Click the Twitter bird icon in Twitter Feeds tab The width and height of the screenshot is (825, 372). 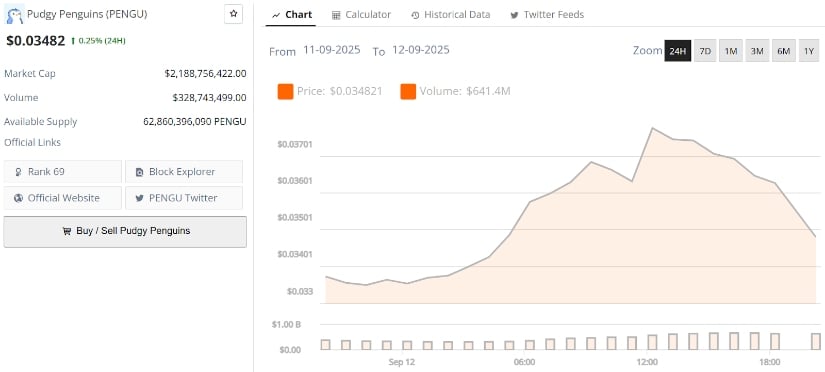tap(514, 15)
